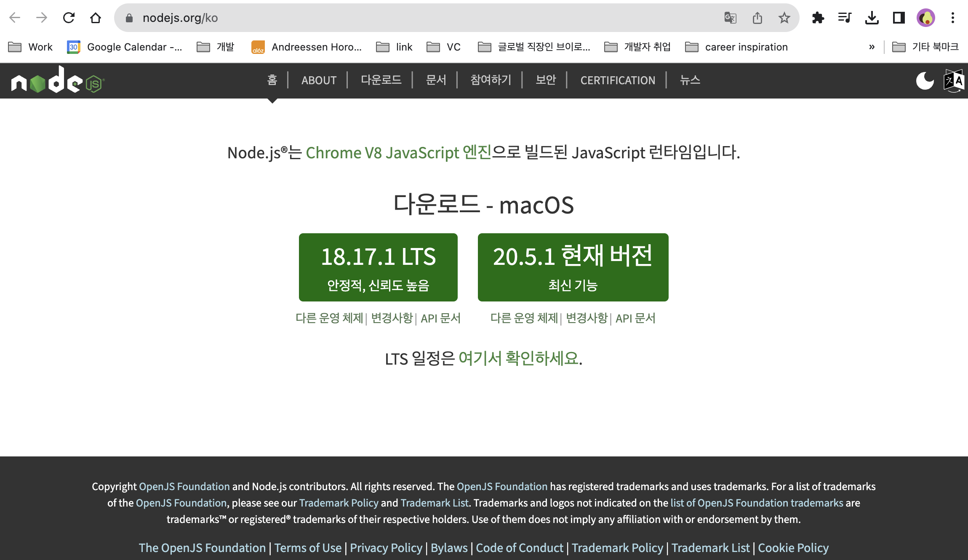The image size is (968, 560).
Task: Open the 개발 bookmark folder
Action: tap(216, 47)
